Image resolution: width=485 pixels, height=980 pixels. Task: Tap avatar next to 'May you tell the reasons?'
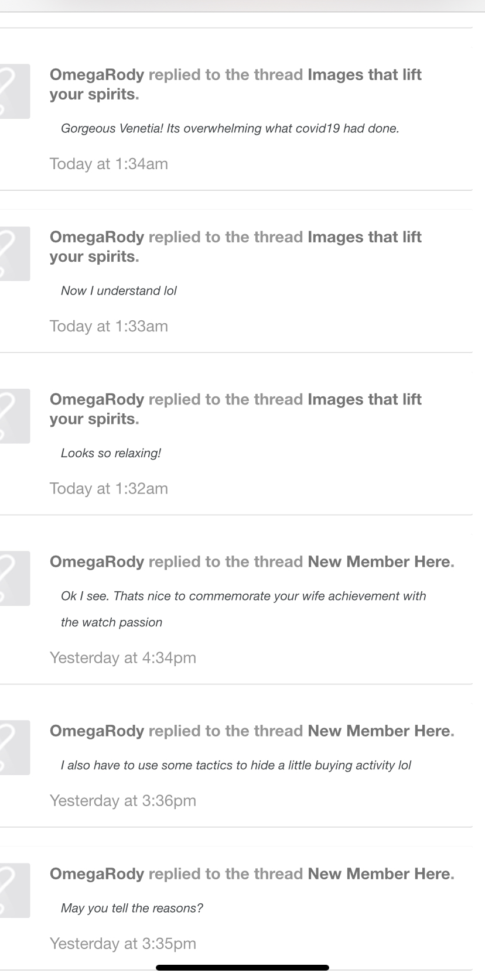pyautogui.click(x=14, y=890)
